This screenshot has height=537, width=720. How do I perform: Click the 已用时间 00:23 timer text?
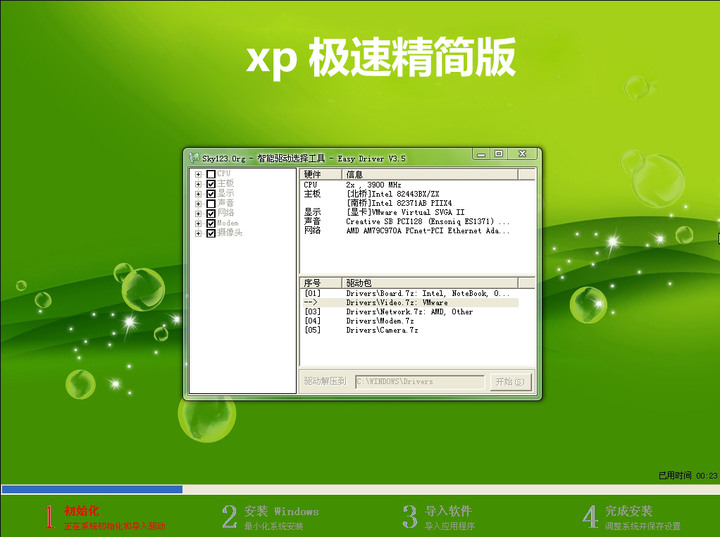pos(688,475)
